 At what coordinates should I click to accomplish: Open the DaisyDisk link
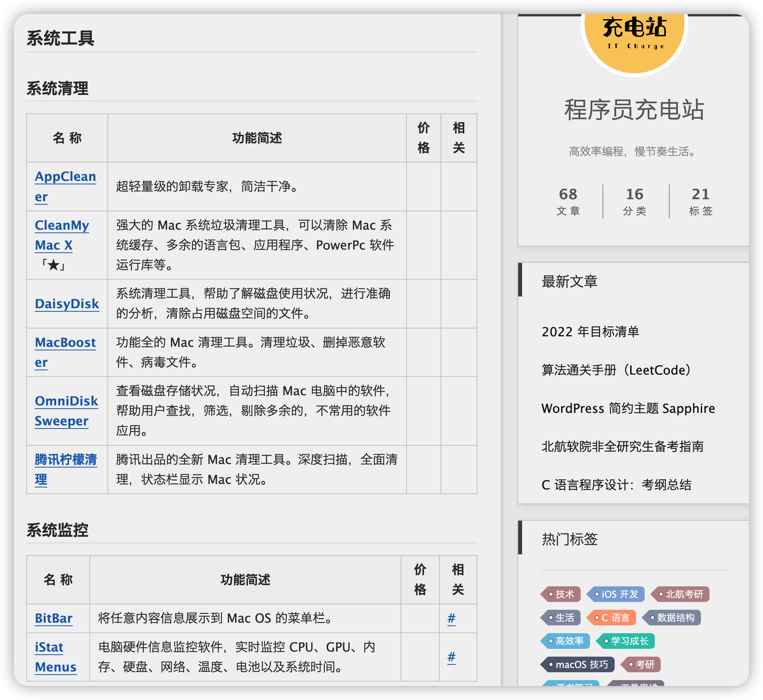[67, 304]
